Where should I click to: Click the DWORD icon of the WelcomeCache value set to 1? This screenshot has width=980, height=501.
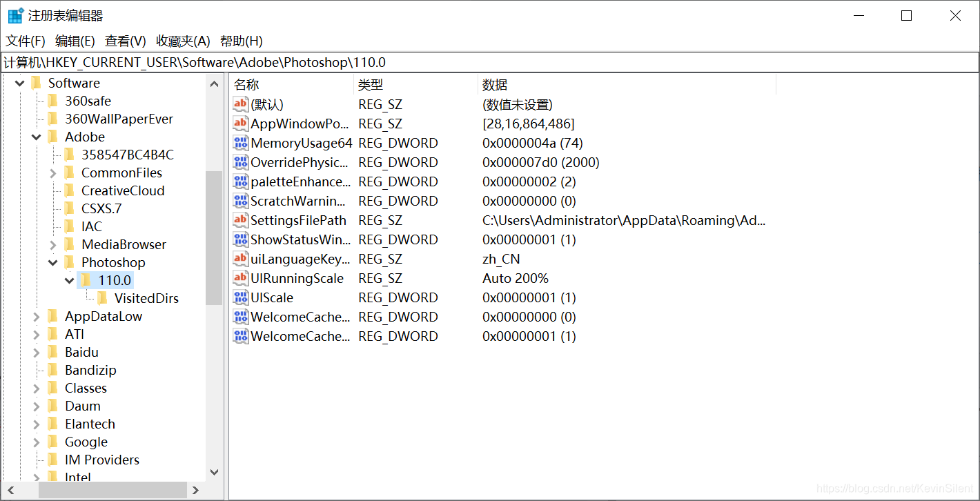tap(240, 336)
